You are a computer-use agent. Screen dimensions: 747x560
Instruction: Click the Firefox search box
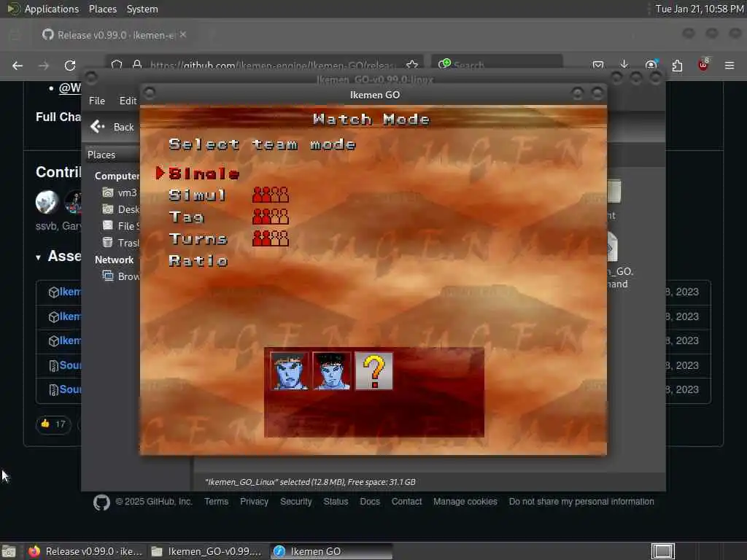point(497,64)
